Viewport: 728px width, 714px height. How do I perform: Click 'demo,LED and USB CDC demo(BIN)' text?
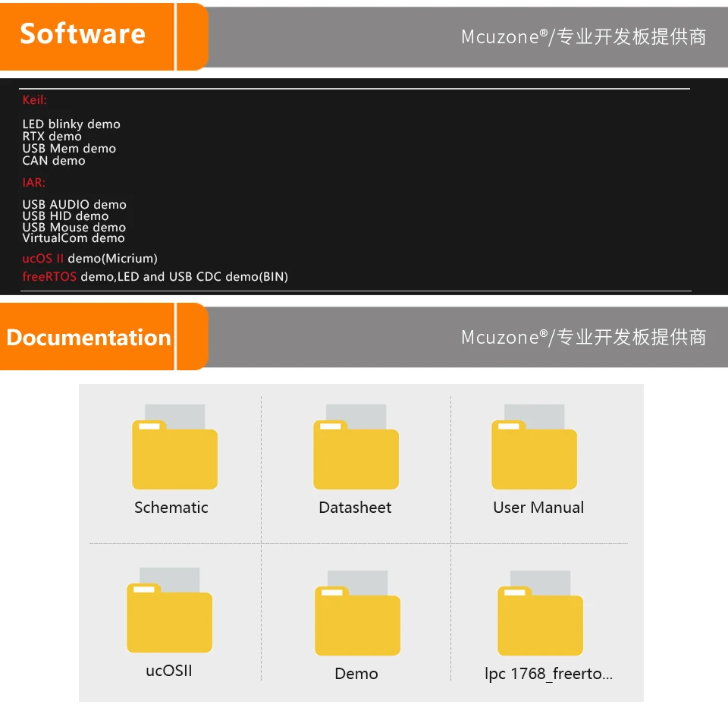[x=184, y=276]
